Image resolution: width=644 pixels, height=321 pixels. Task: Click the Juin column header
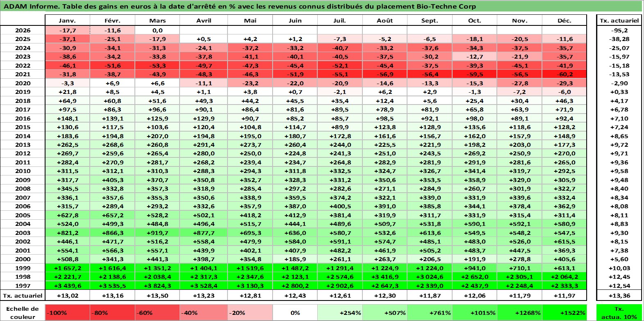295,20
